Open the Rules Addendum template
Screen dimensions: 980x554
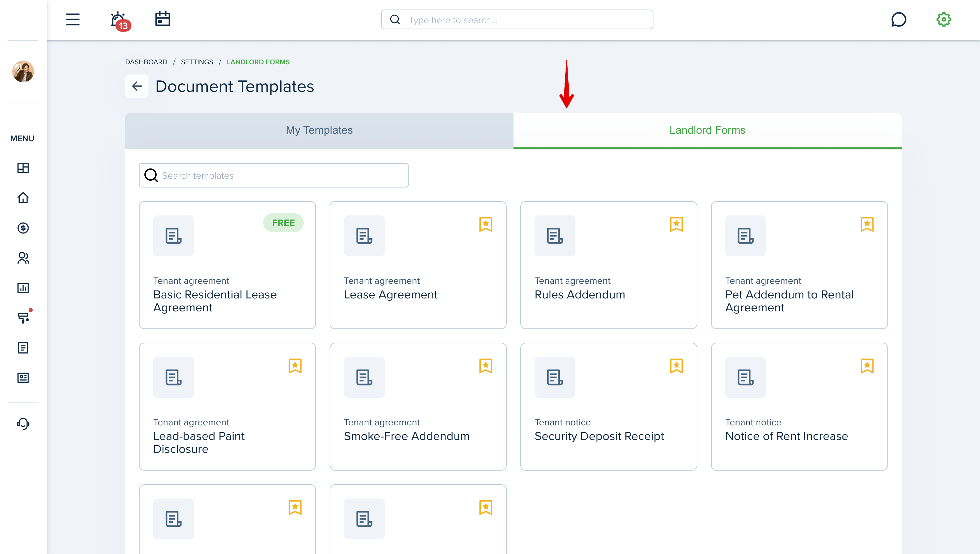609,265
